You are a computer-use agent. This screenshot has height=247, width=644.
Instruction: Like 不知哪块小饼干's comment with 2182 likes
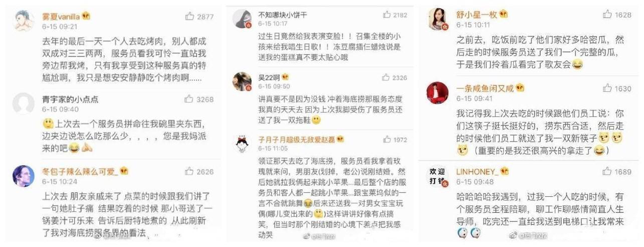coord(386,15)
